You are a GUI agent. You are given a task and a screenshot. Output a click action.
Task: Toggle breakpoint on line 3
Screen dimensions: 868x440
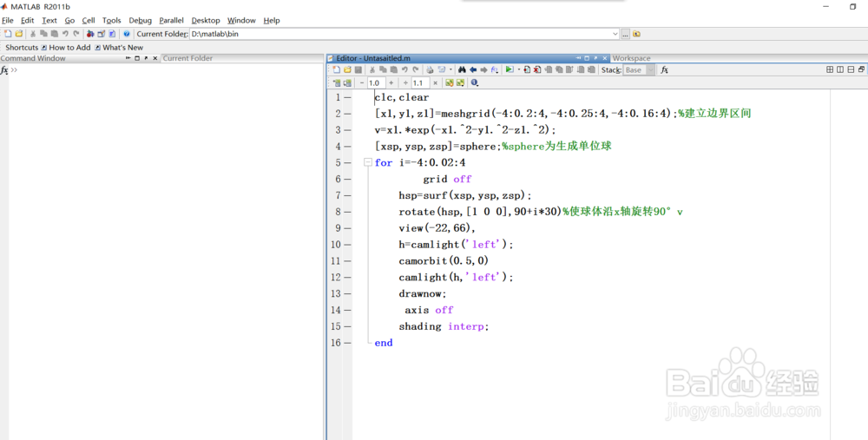tap(348, 130)
